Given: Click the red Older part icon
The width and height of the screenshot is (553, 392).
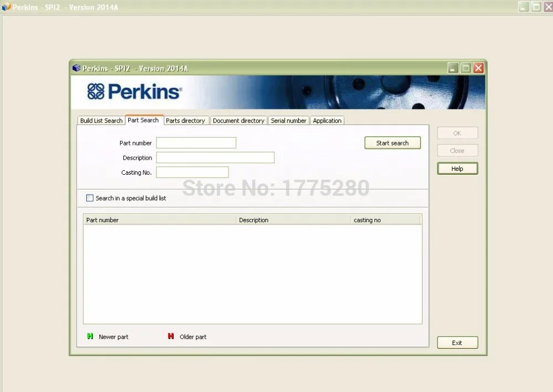Looking at the screenshot, I should click(x=171, y=336).
